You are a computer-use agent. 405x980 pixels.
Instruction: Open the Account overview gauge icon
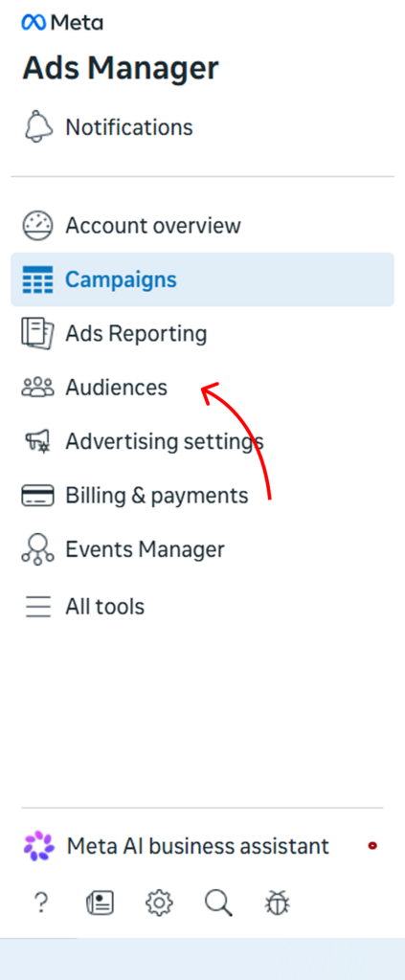coord(37,226)
